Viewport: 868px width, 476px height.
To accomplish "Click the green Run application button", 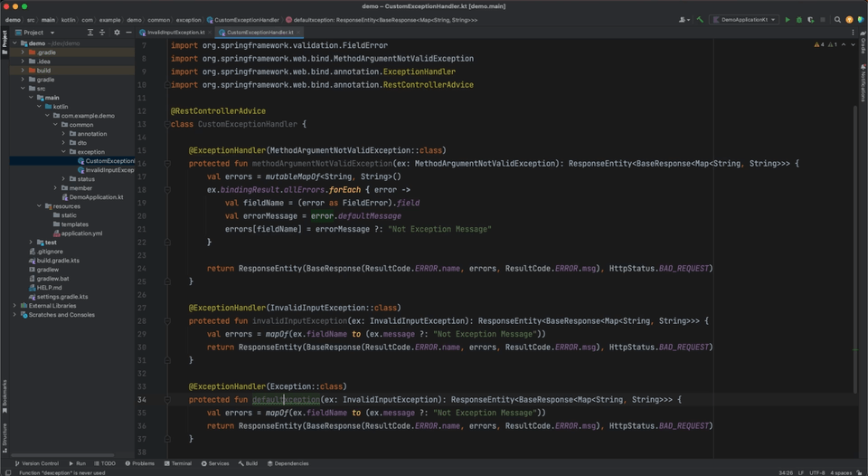I will tap(787, 19).
